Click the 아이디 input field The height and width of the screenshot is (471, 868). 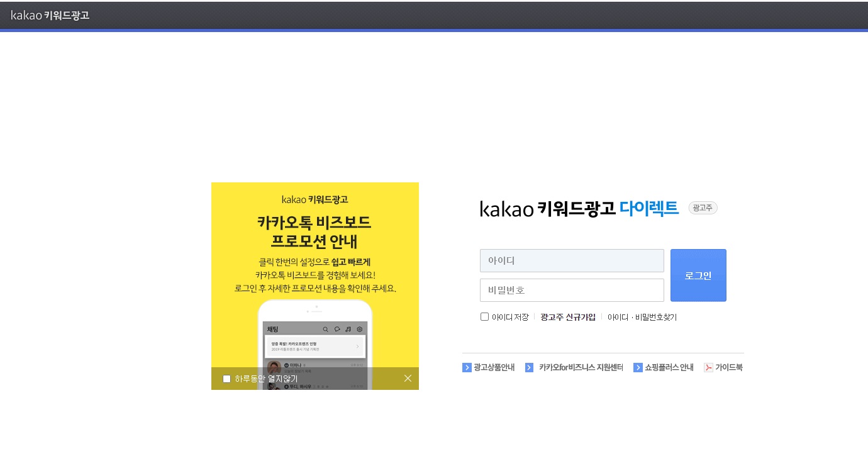click(572, 260)
